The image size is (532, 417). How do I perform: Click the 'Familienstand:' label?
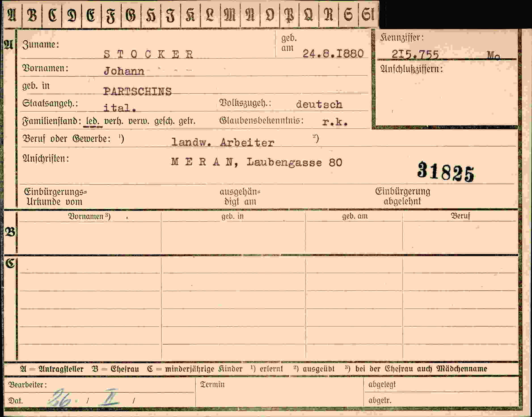coord(52,121)
